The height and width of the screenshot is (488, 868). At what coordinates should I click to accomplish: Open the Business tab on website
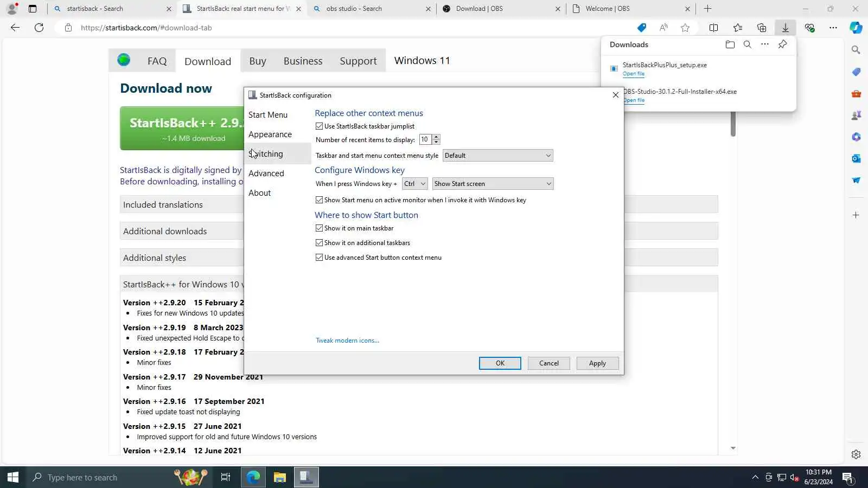pyautogui.click(x=303, y=61)
